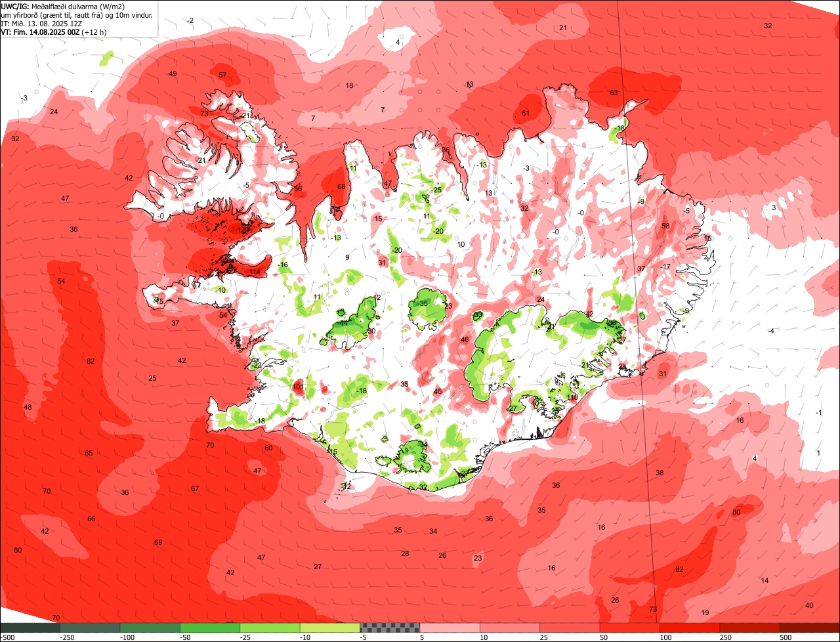Click the flux value '57' north of the Westfjords
This screenshot has height=642, width=840.
tap(222, 75)
